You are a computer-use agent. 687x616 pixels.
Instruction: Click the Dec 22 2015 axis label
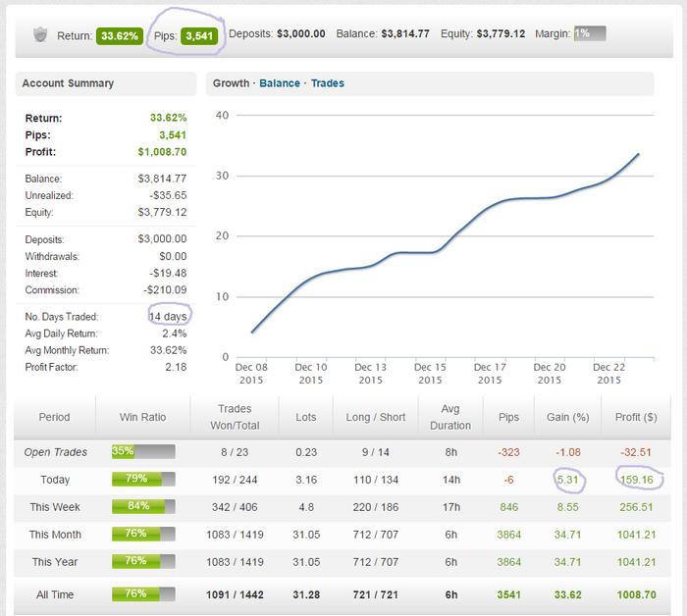608,374
